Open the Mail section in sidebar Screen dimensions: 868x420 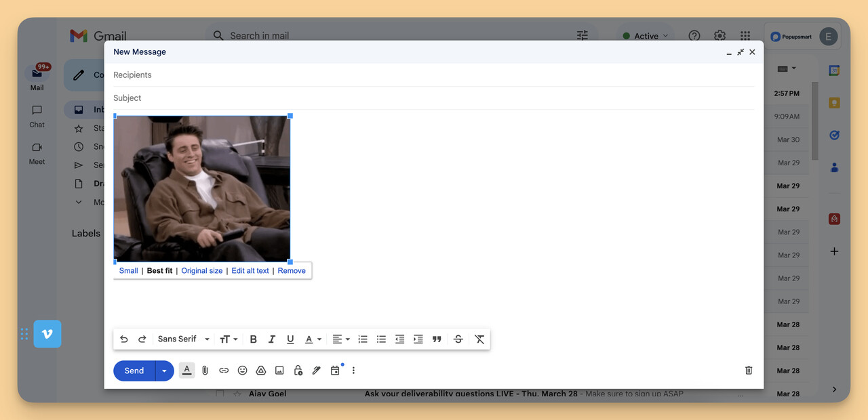[x=37, y=78]
